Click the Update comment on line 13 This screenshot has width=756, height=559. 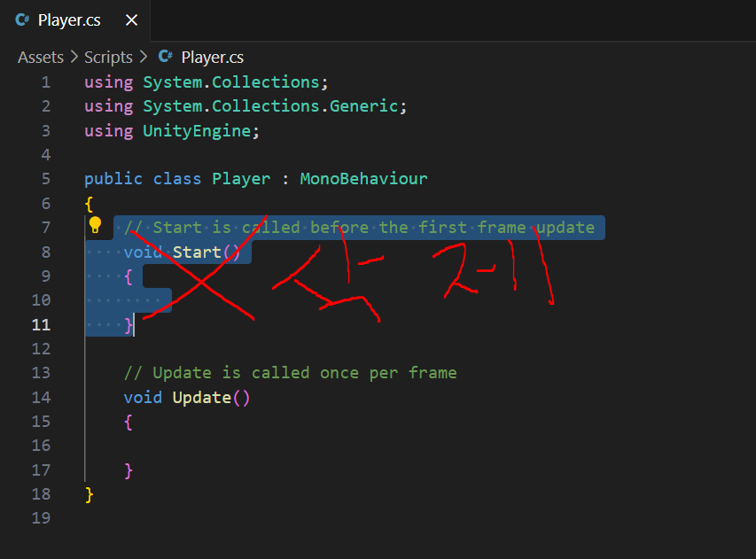click(x=290, y=373)
